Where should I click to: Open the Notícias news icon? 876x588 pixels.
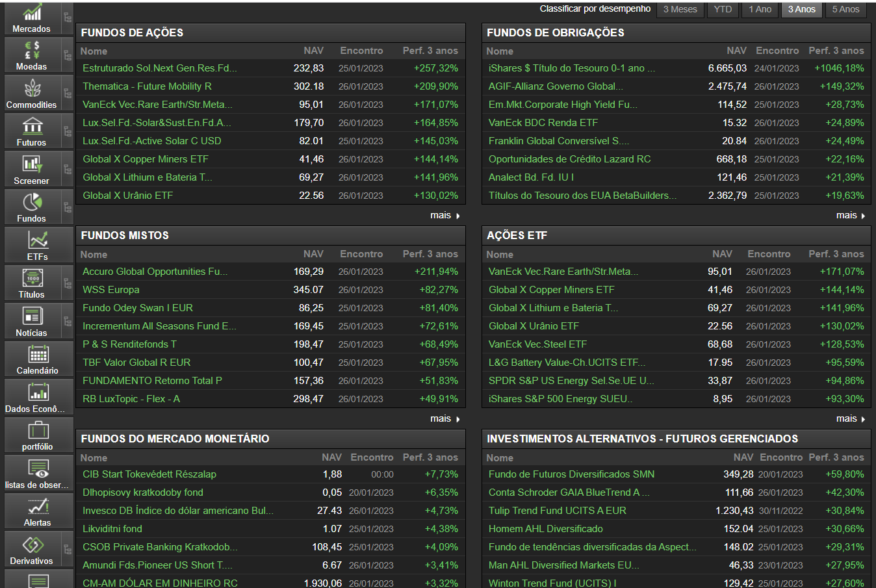pyautogui.click(x=32, y=316)
